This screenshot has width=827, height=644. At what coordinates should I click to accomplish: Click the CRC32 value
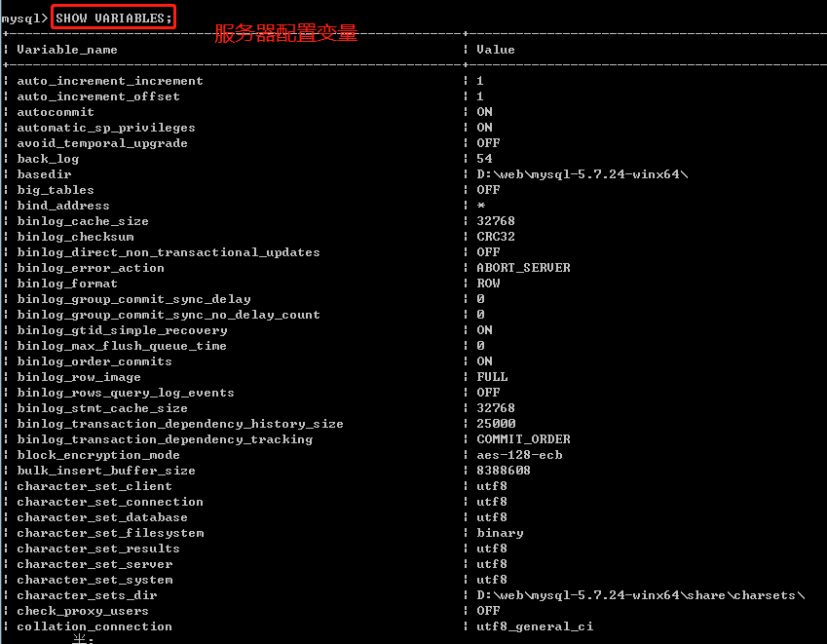pos(496,237)
